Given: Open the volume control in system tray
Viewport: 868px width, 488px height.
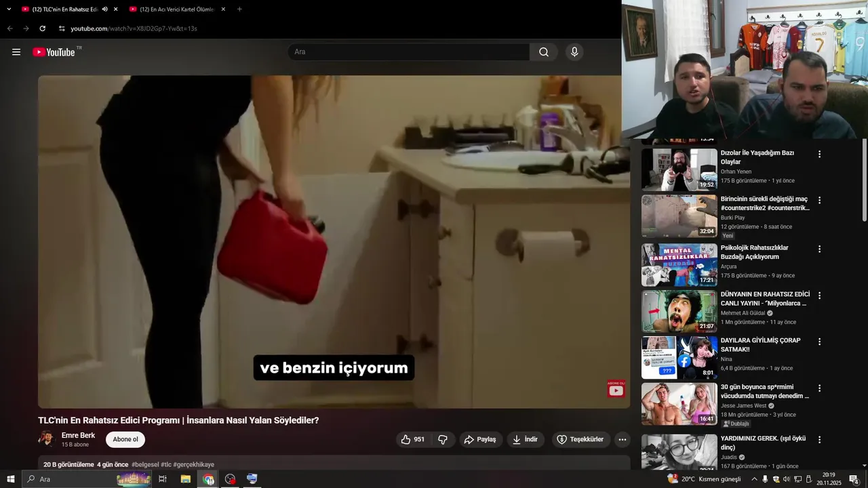Looking at the screenshot, I should (787, 479).
